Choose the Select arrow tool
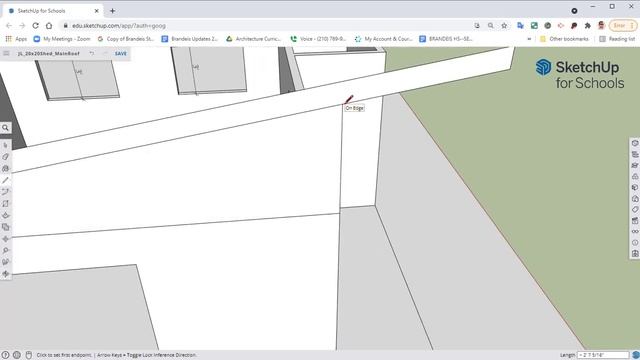Image resolution: width=640 pixels, height=360 pixels. [5, 145]
